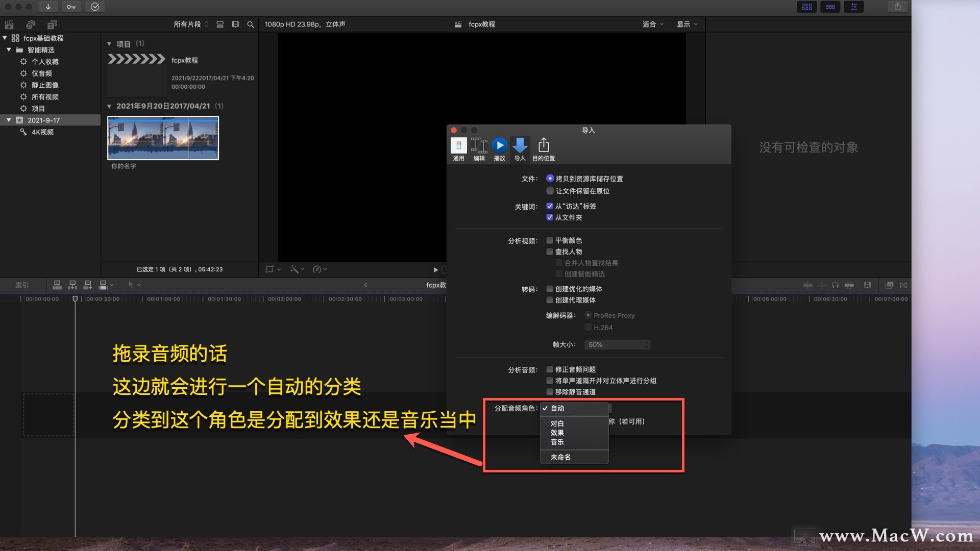Toggle the inspector sliders icon
The image size is (980, 551).
(x=853, y=7)
